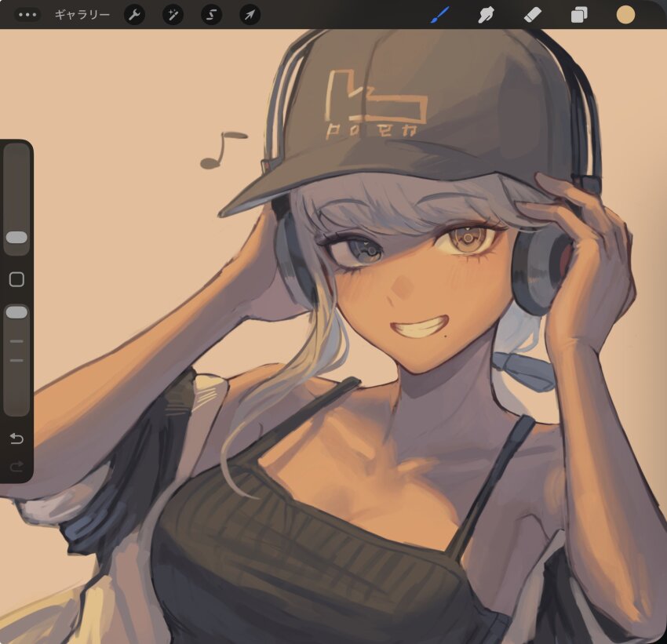667x644 pixels.
Task: Return to the ギャラリー (Gallery)
Action: 81,13
